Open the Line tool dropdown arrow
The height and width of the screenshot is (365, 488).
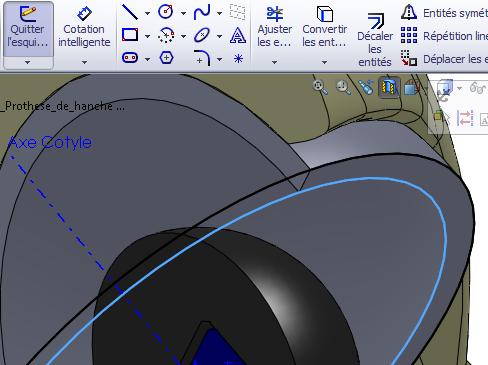click(147, 13)
